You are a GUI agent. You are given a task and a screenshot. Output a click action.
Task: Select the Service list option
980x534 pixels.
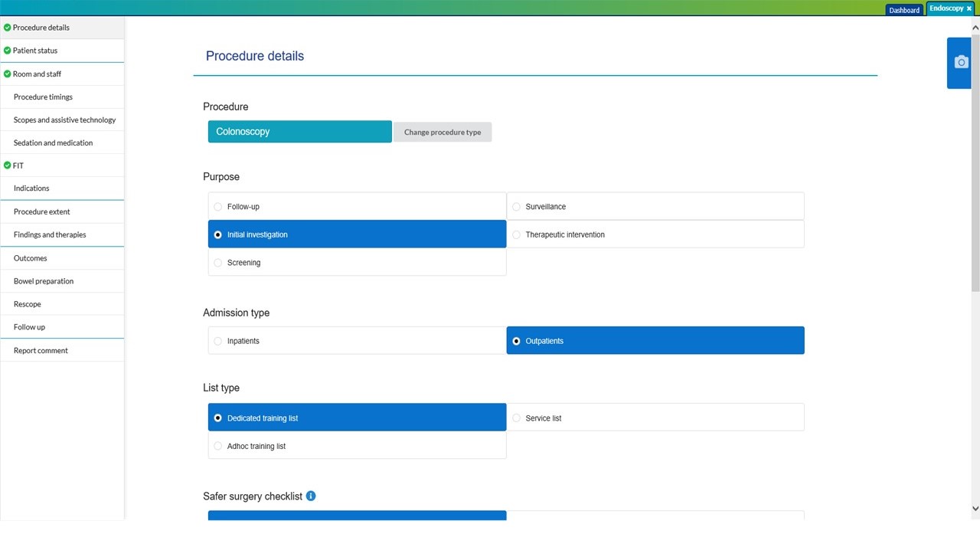tap(655, 418)
